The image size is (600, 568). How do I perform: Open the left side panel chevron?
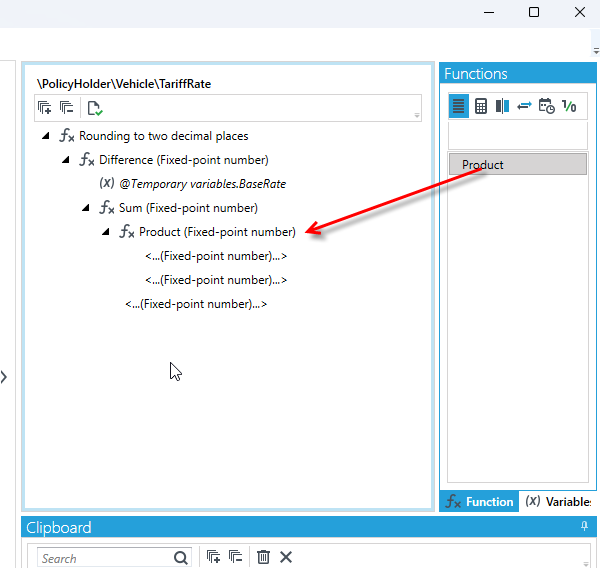[x=4, y=377]
